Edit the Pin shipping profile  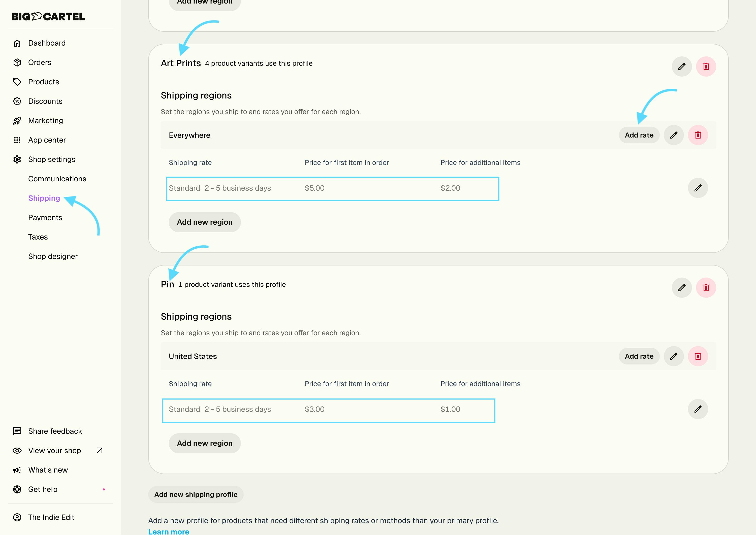click(681, 288)
